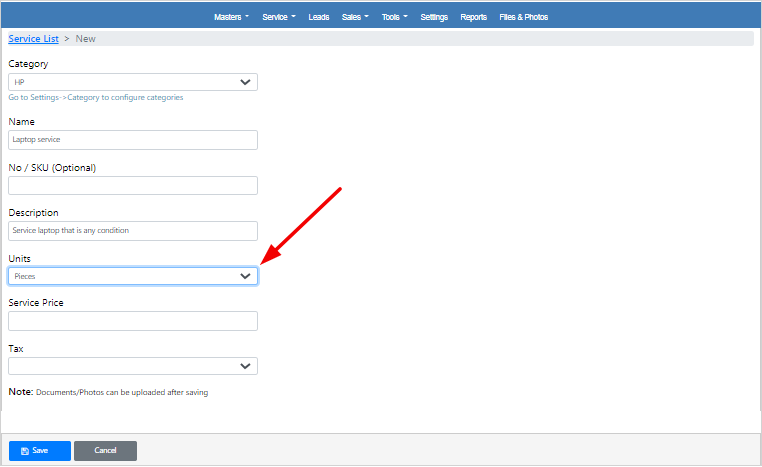This screenshot has width=762, height=467.
Task: Click the 'Documents/Photos can be uploaded' note
Action: click(x=122, y=392)
